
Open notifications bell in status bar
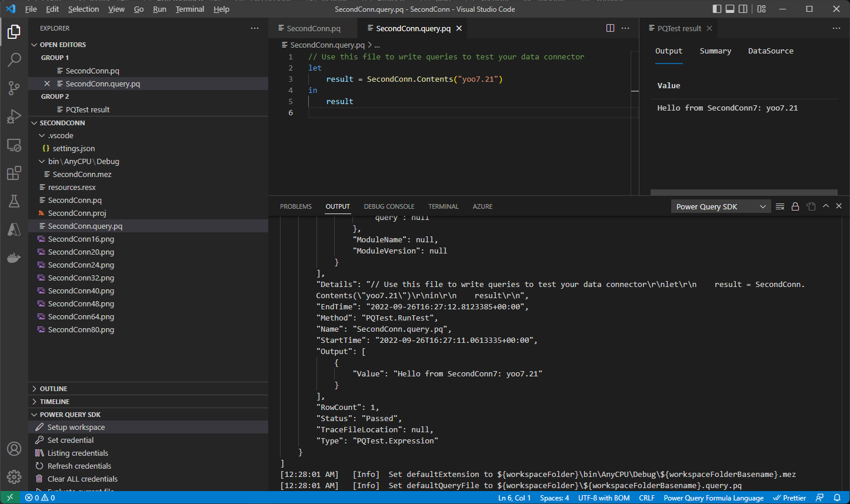coord(837,498)
